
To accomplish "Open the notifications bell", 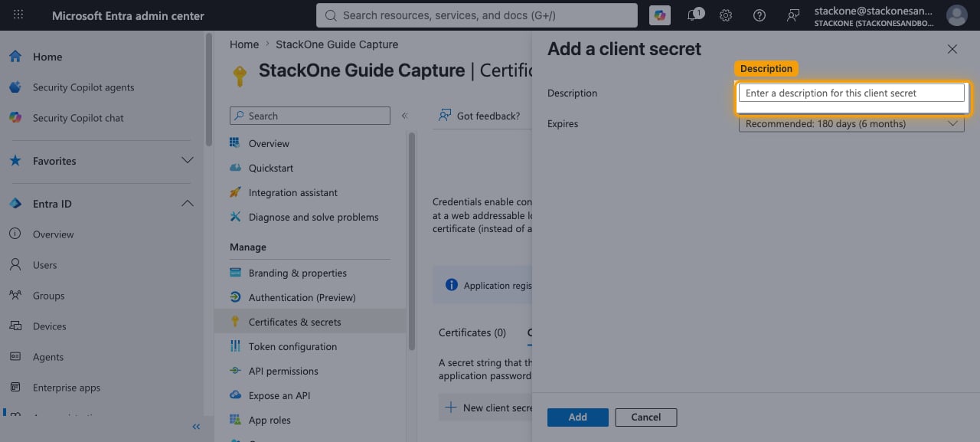I will tap(694, 15).
